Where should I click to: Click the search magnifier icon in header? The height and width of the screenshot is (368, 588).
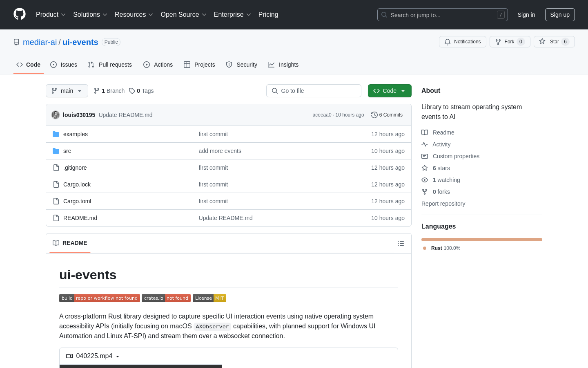(x=384, y=15)
